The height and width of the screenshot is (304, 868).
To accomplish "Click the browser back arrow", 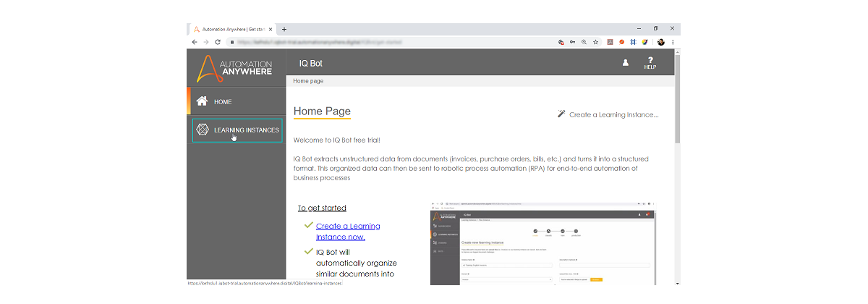I will (x=194, y=42).
